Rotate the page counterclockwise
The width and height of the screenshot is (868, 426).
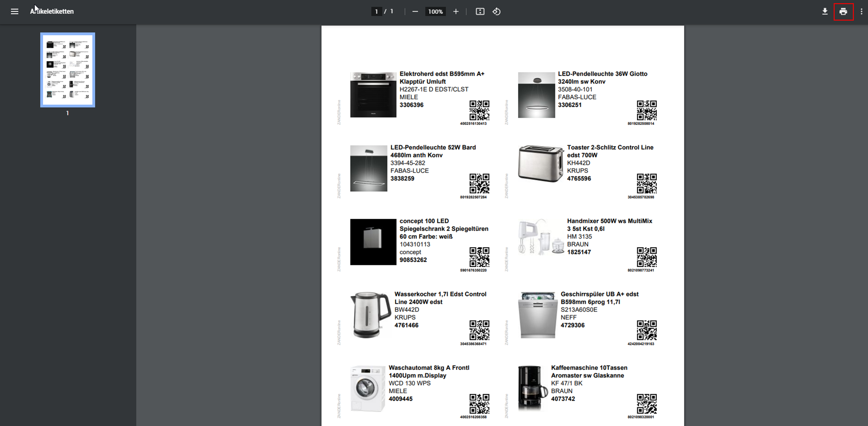[x=496, y=11]
